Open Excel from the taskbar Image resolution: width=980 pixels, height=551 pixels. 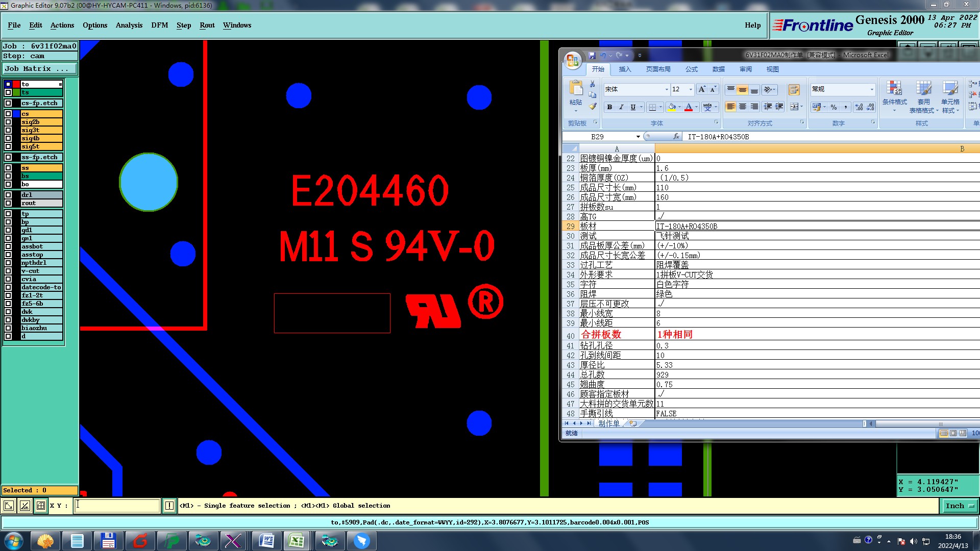pos(297,541)
